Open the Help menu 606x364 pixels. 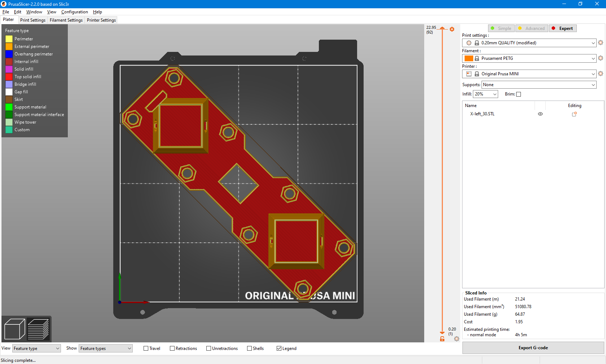tap(97, 12)
